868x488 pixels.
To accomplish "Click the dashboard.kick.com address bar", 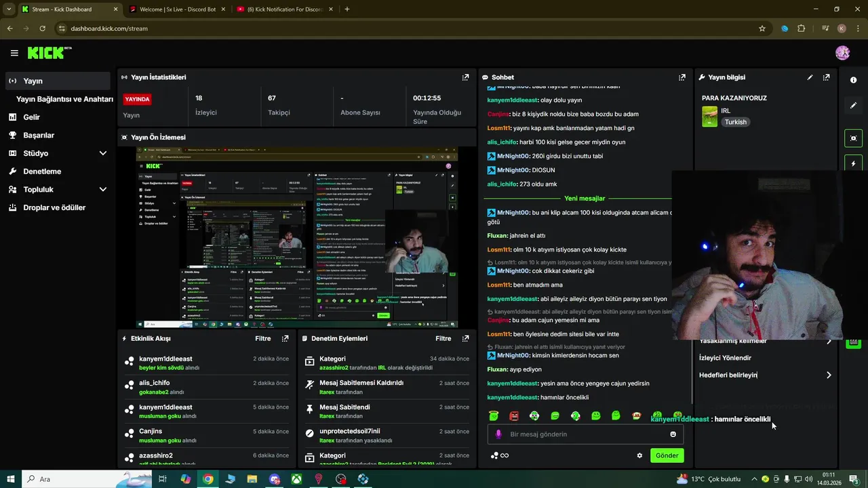I will pos(407,28).
